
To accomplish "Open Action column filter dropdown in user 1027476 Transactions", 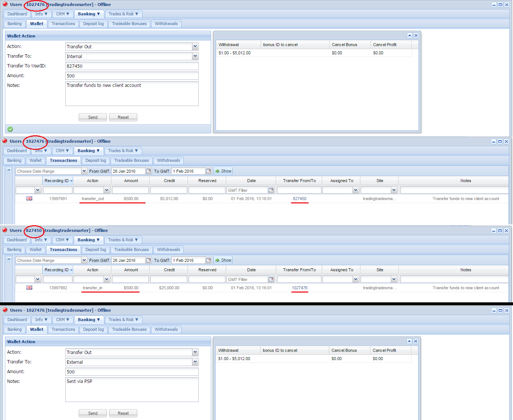I will coord(106,190).
